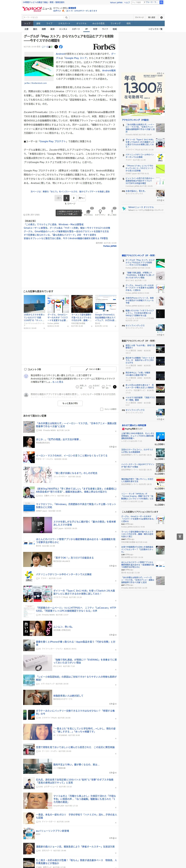Close the 1,300万円 salary ad

click(x=163, y=73)
